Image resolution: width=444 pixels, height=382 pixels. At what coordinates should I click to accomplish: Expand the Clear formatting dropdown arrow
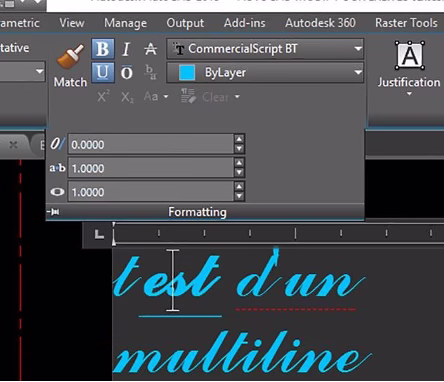[237, 97]
